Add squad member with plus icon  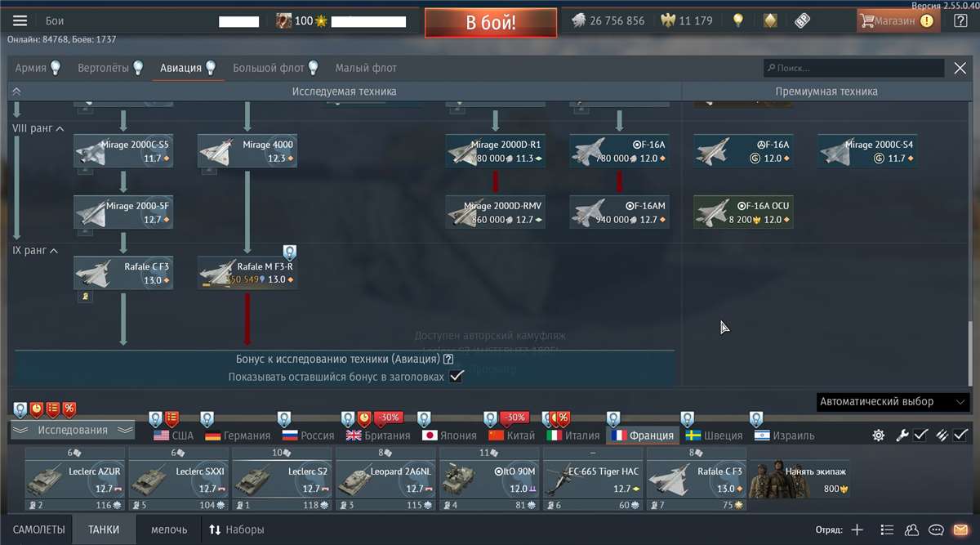[x=857, y=529]
